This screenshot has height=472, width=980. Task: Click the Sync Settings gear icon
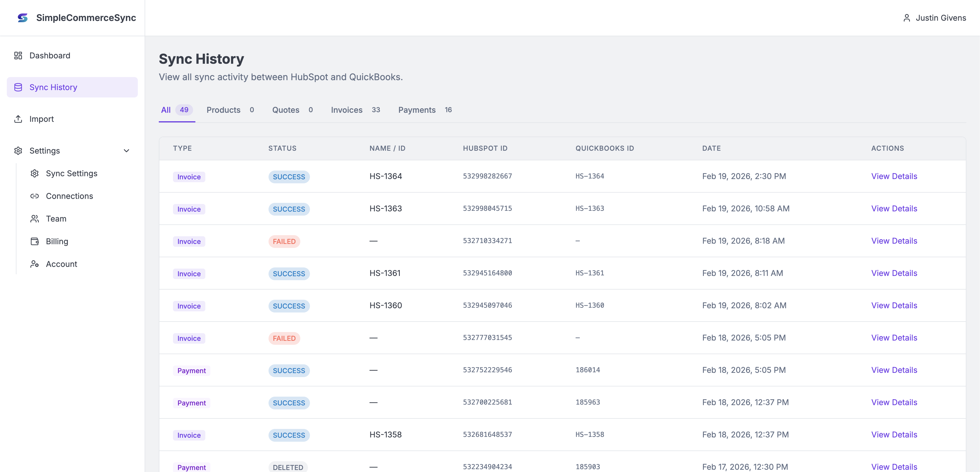pos(35,173)
